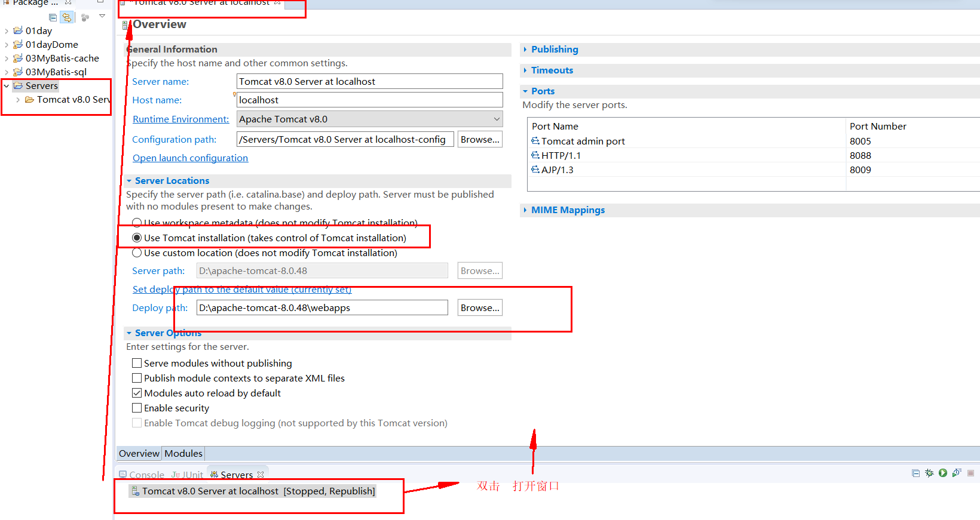Viewport: 980px width, 520px height.
Task: Switch to the Overview bottom tab
Action: [x=139, y=453]
